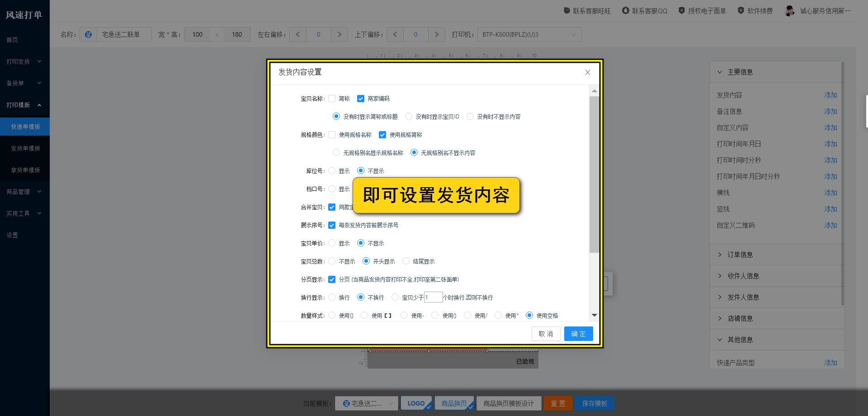Switch to 发货单模板 in sidebar
Image resolution: width=868 pixels, height=416 pixels.
click(x=25, y=148)
